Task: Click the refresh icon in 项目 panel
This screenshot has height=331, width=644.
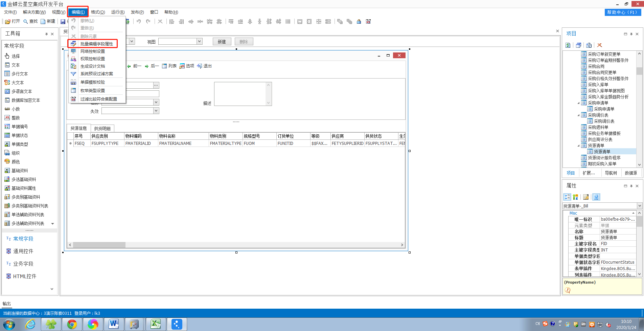Action: tap(568, 45)
